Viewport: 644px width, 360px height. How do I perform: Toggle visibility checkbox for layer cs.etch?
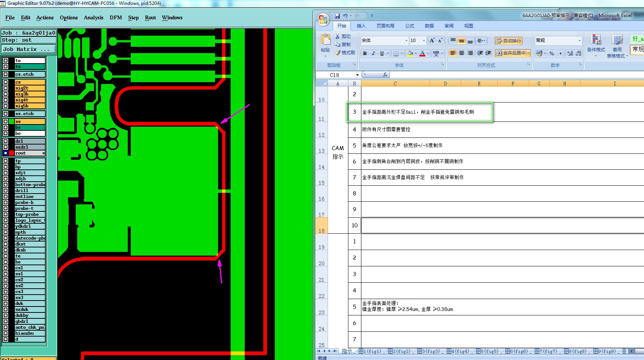[x=6, y=74]
